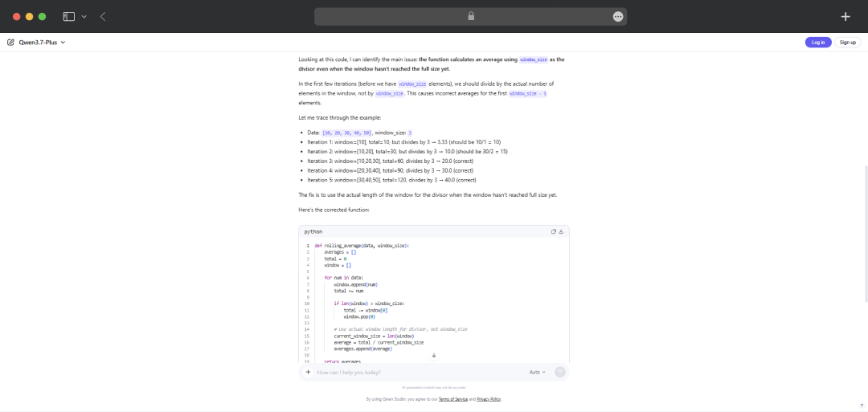Toggle the browser sidebar icon
Viewport: 868px width, 412px height.
point(68,17)
